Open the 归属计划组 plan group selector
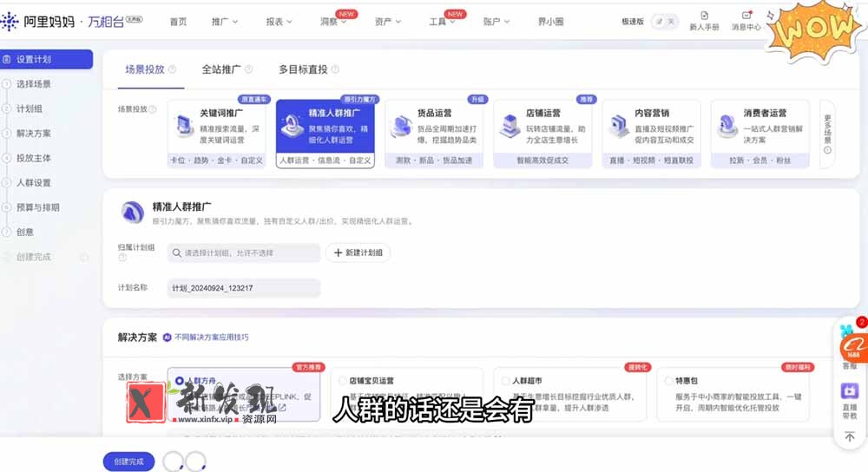The height and width of the screenshot is (472, 868). (x=244, y=252)
